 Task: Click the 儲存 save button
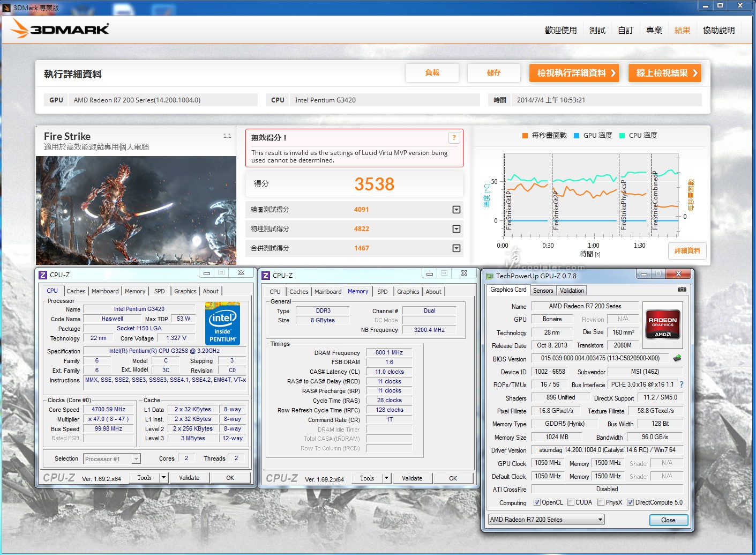[494, 73]
